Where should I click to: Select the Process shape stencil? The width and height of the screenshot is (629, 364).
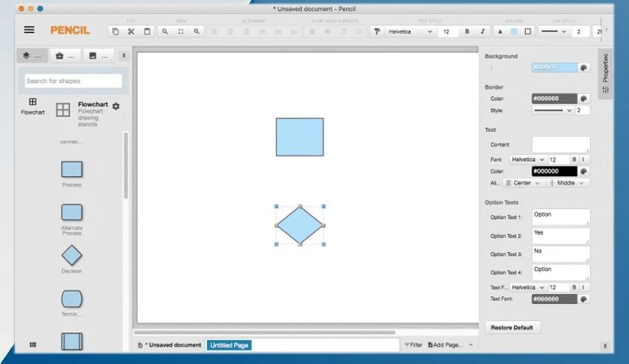click(71, 169)
